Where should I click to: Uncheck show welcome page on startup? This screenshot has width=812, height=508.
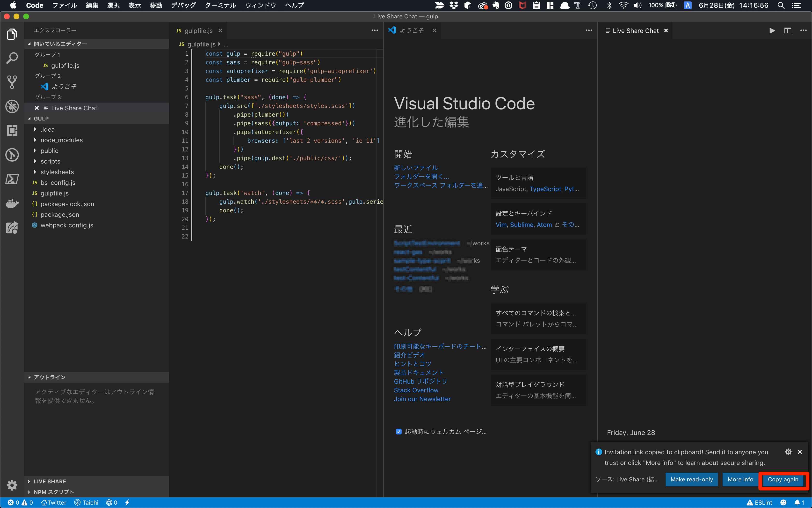(x=399, y=432)
